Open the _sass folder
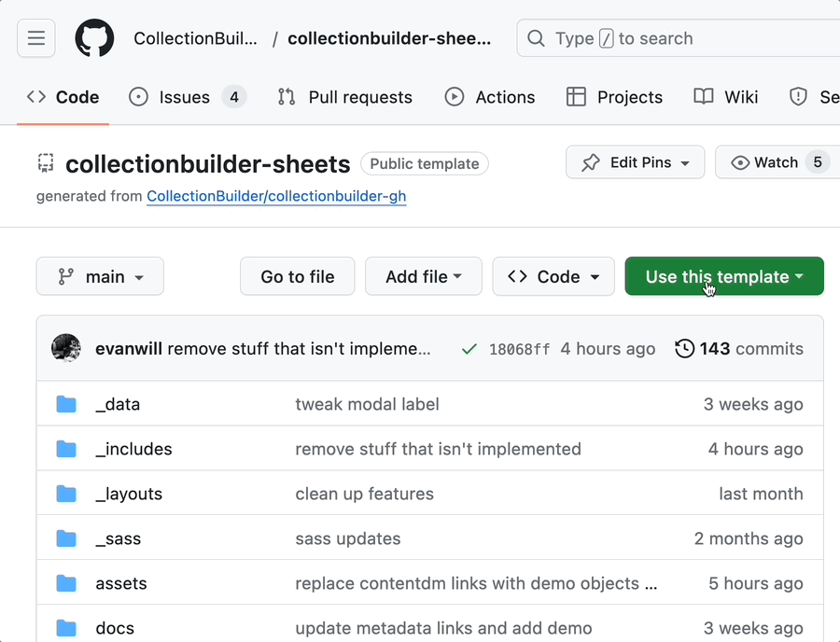 119,538
